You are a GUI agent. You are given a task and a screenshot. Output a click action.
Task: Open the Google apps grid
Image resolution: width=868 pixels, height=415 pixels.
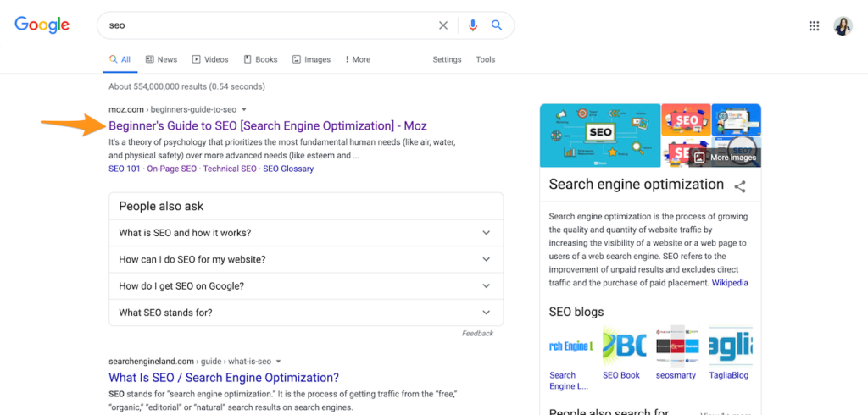coord(814,26)
